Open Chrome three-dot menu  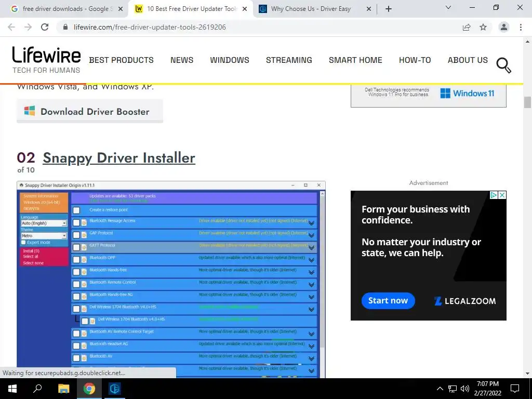(x=521, y=27)
